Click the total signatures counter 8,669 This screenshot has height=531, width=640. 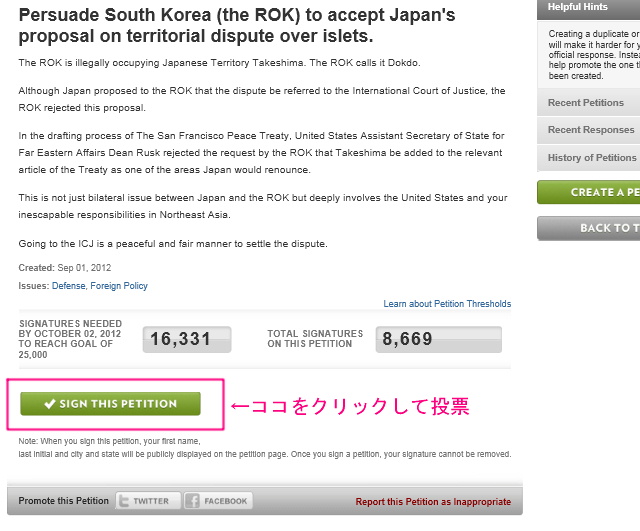[x=439, y=339]
